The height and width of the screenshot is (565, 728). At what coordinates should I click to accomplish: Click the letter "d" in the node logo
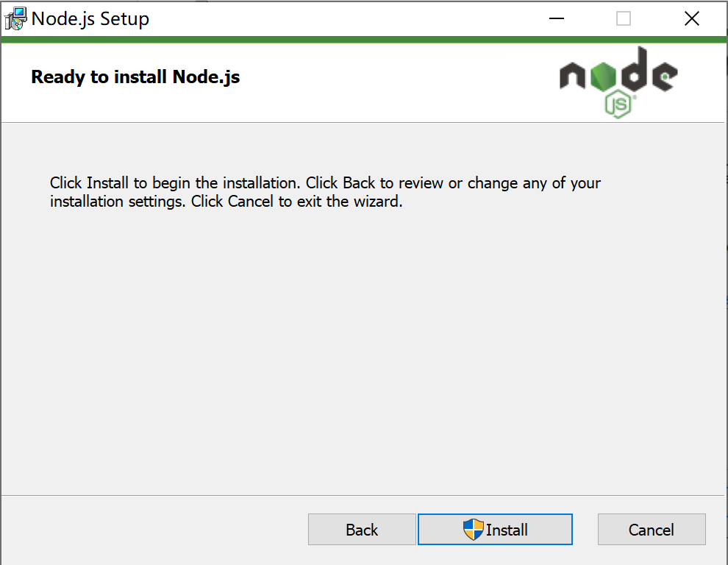point(634,68)
